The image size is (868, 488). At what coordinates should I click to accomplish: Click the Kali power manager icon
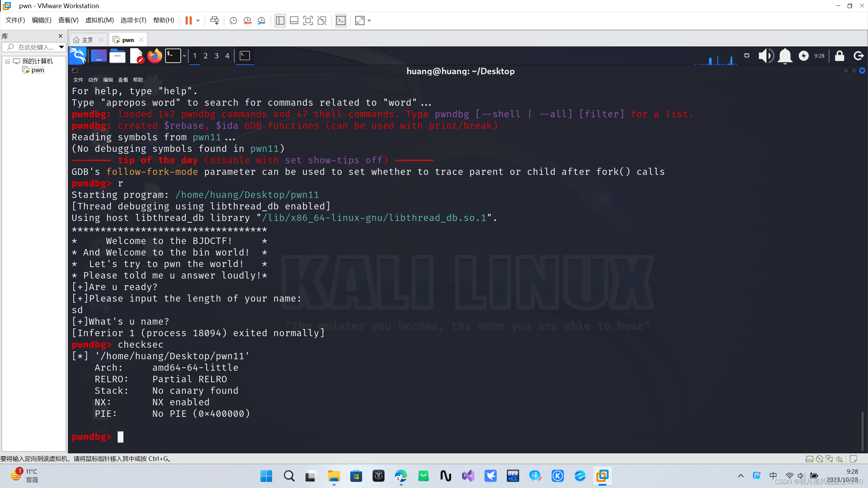[804, 56]
